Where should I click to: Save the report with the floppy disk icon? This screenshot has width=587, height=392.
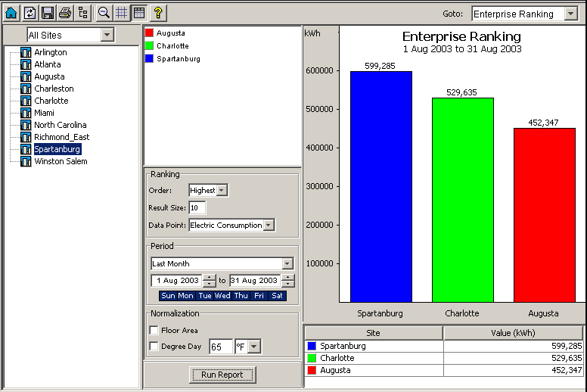pos(48,13)
